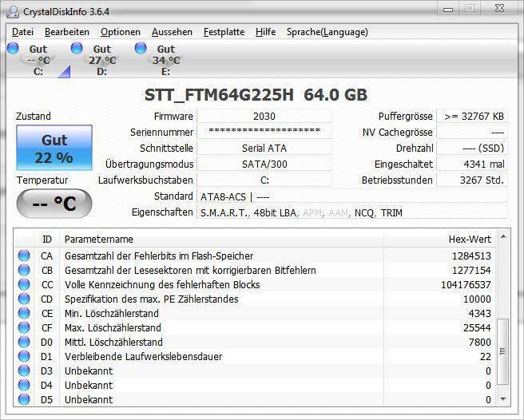Open the Sprache(Language) menu

click(x=327, y=32)
